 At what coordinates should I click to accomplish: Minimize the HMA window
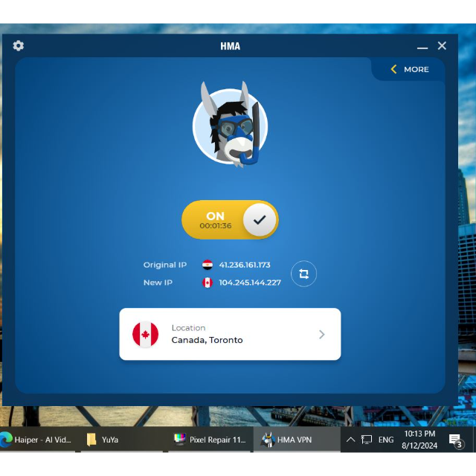[x=422, y=46]
